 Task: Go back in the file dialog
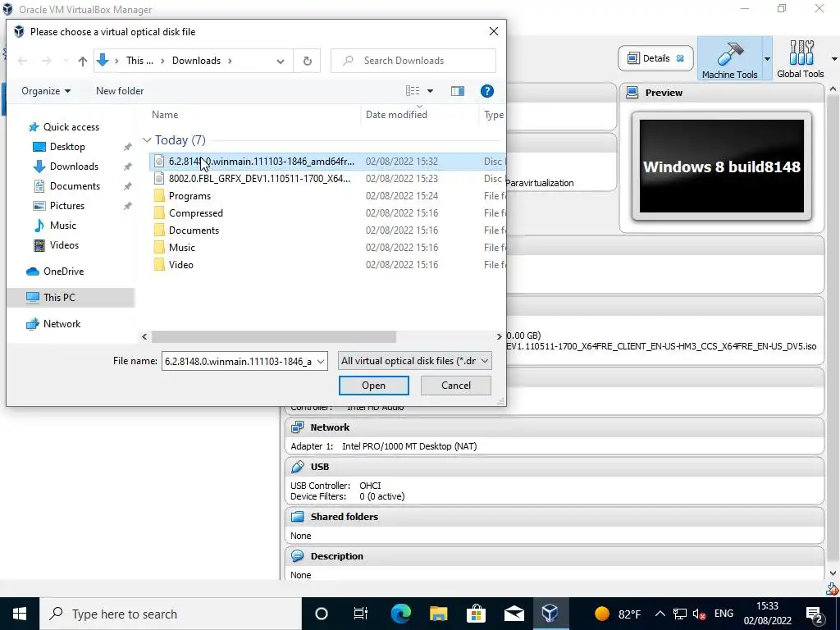click(22, 61)
